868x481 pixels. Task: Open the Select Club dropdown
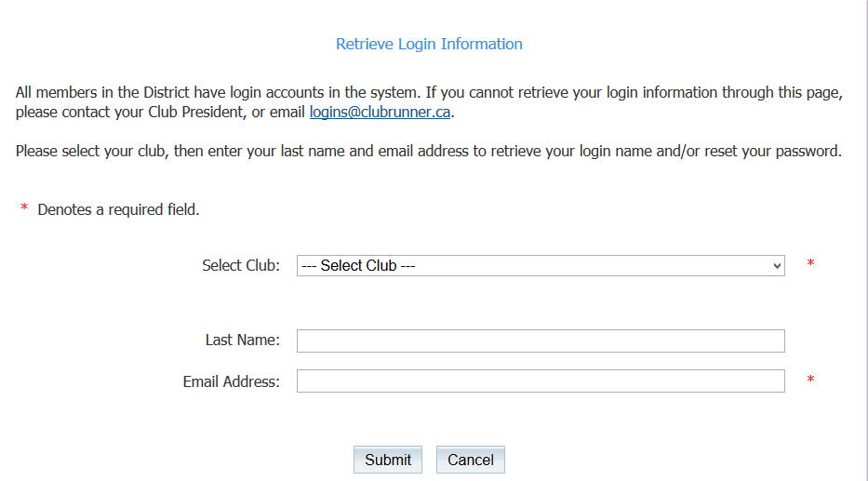[x=540, y=266]
